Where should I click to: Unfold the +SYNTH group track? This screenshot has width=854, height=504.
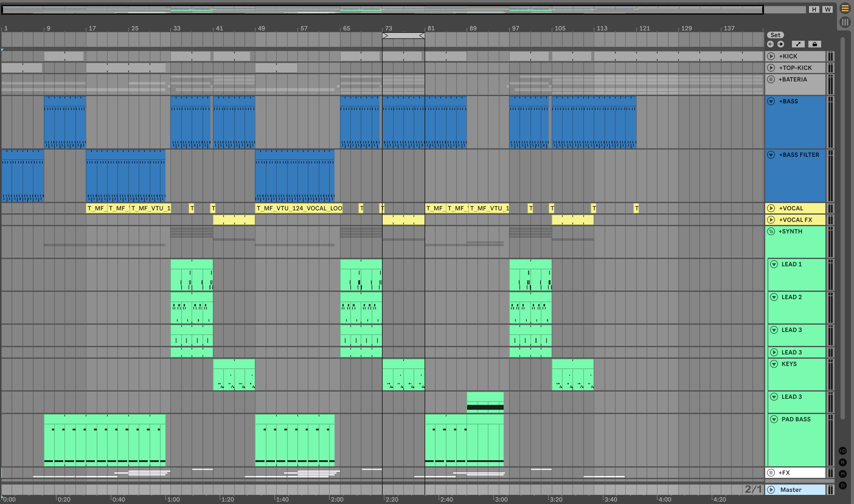coord(771,231)
